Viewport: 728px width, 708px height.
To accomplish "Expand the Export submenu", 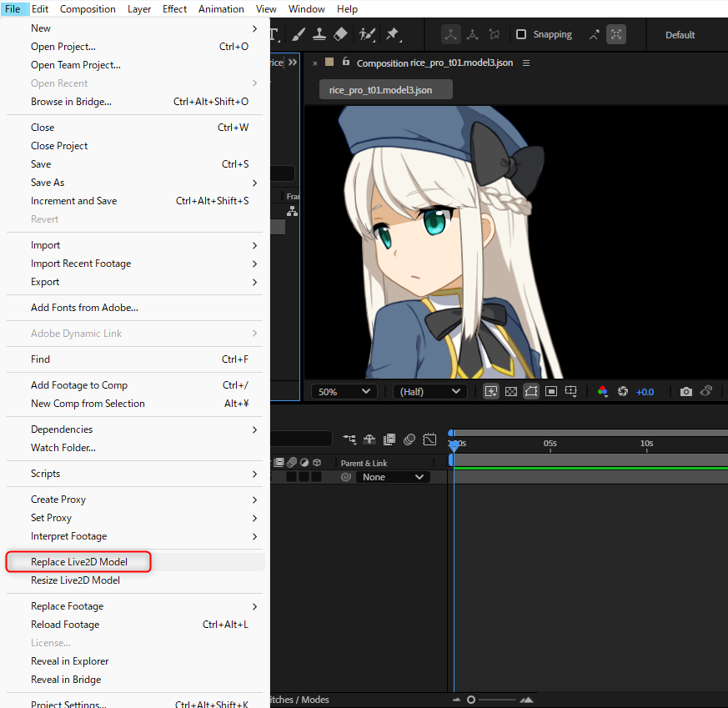I will click(134, 282).
